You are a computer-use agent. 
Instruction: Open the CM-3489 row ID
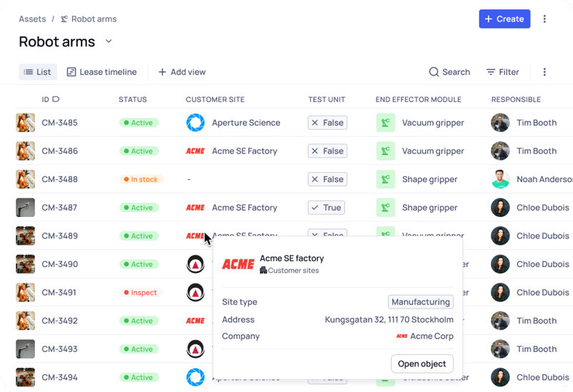tap(59, 236)
